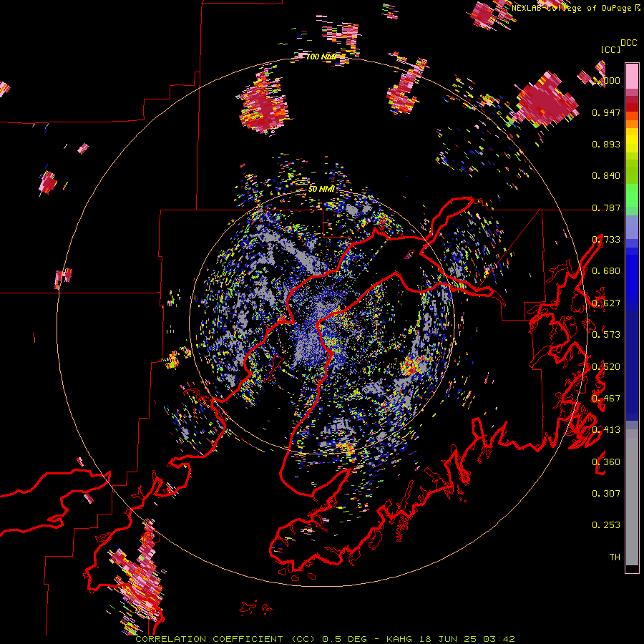The height and width of the screenshot is (644, 644).
Task: Select the 0.360 legend value
Action: [606, 462]
